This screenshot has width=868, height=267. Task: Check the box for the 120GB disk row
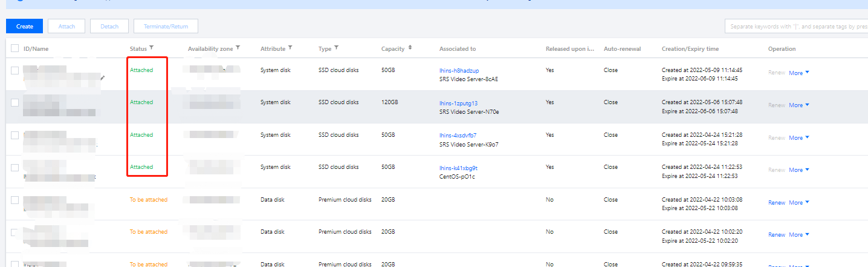(15, 102)
